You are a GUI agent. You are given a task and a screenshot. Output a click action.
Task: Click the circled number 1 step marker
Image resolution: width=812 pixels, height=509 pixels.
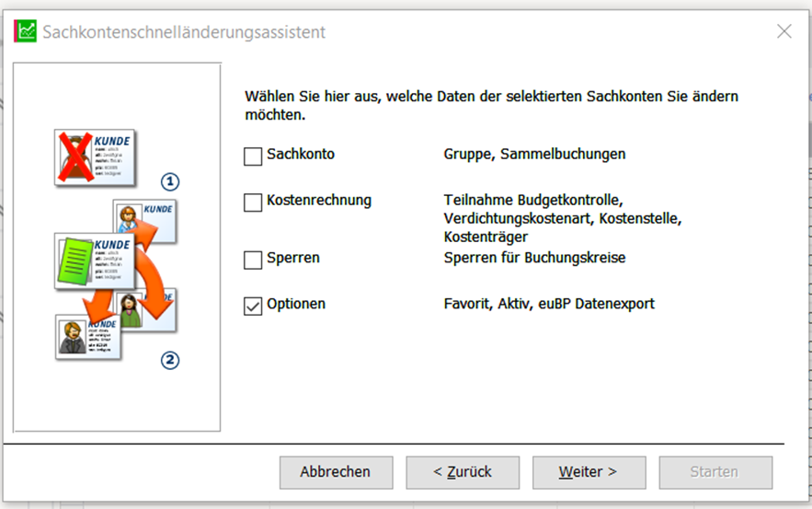(168, 181)
